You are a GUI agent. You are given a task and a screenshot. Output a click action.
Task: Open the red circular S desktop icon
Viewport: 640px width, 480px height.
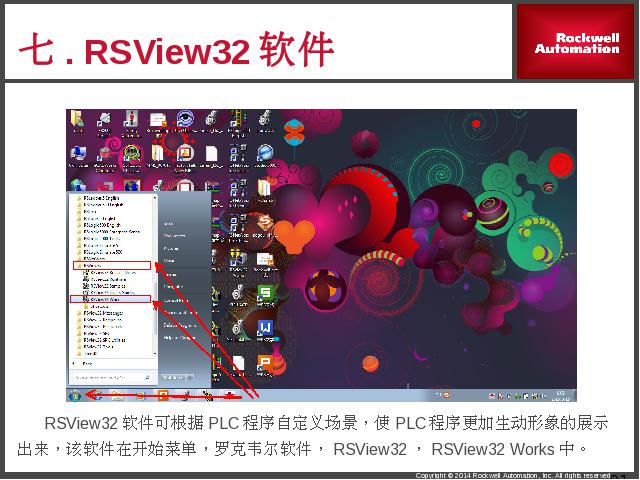point(264,222)
